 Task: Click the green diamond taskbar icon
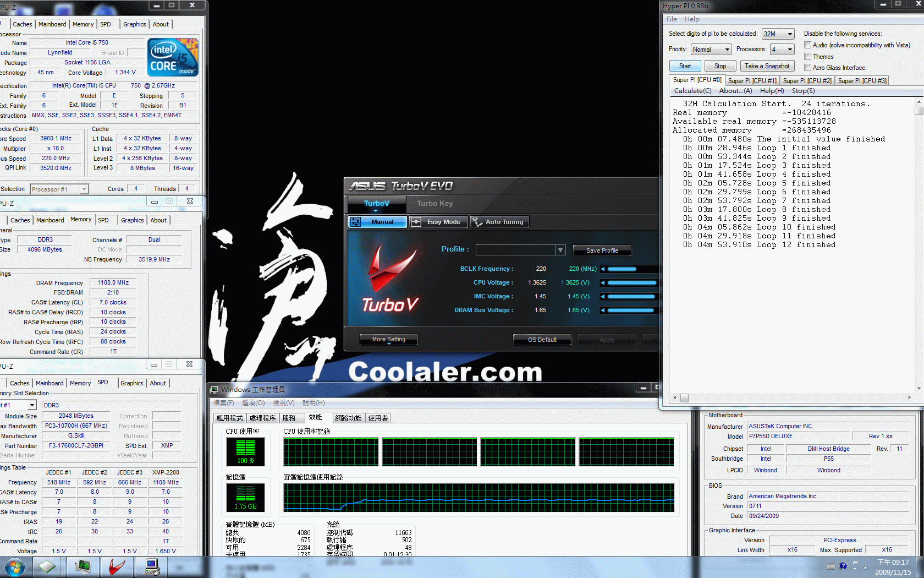(x=47, y=566)
